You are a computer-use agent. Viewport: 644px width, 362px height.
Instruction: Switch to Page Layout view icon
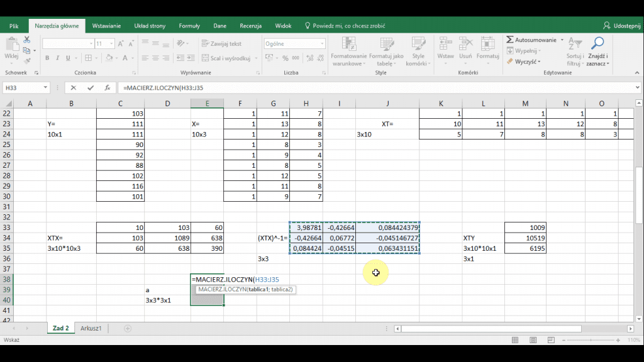click(533, 340)
